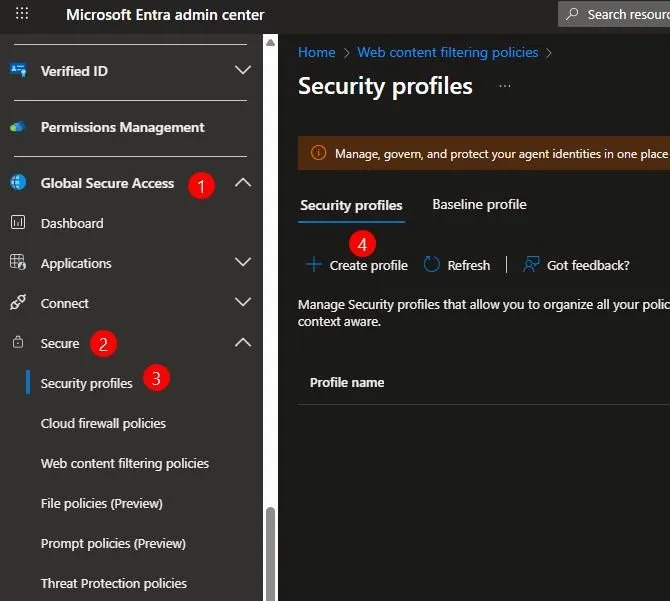Open File policies (Preview)
670x601 pixels.
pyautogui.click(x=102, y=504)
